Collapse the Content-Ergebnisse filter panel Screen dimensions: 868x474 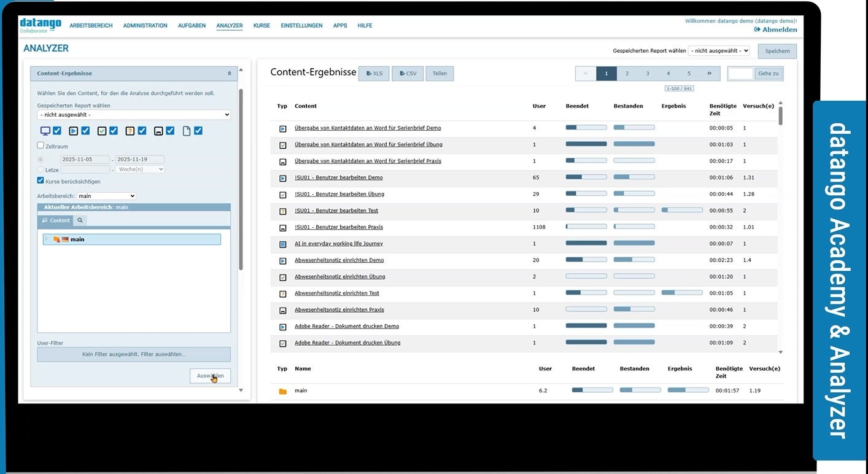[x=230, y=74]
